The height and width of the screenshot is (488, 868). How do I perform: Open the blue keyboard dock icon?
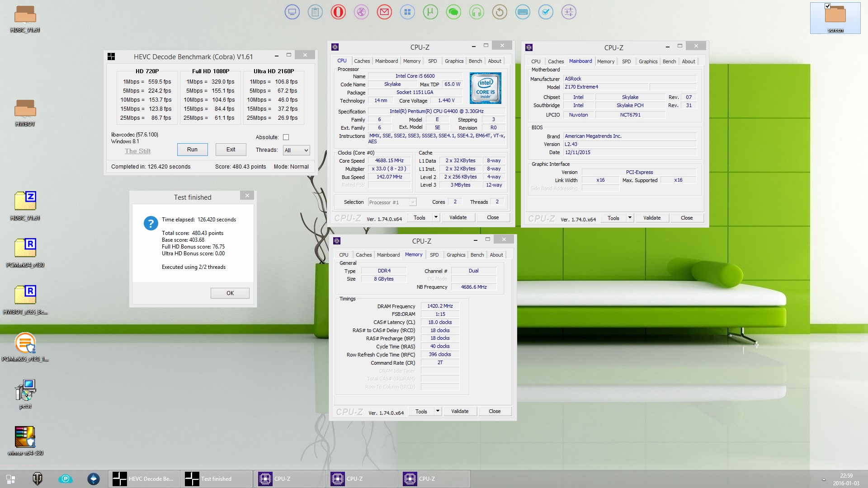[523, 12]
